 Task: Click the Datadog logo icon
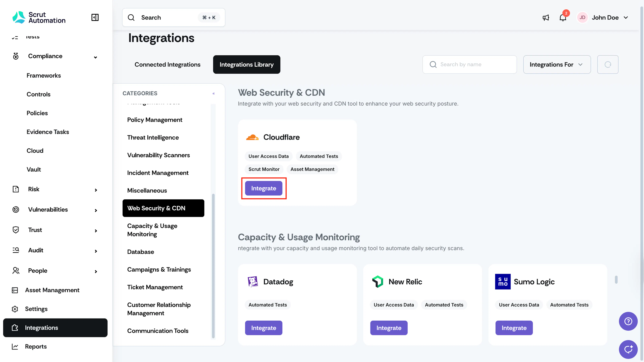(253, 282)
